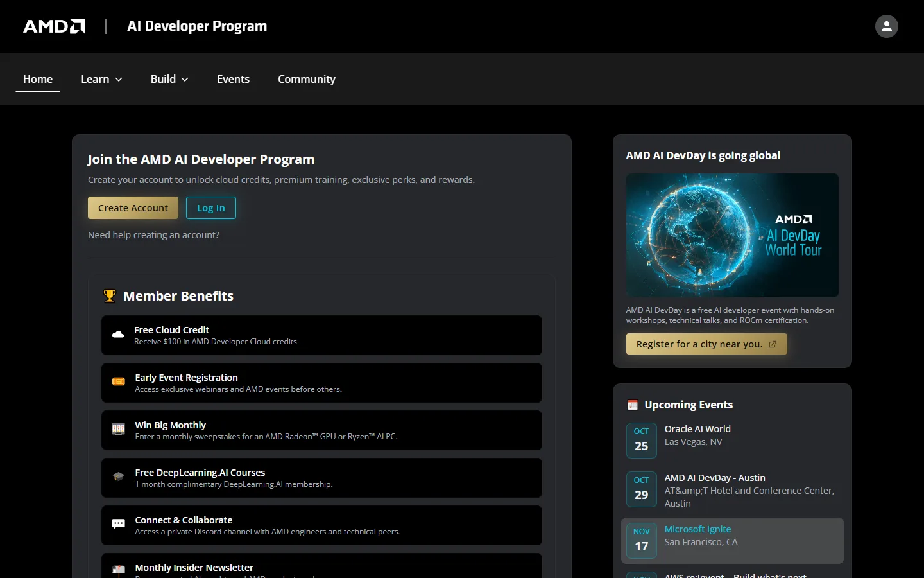Click the slot machine icon by Win Big Monthly

tap(119, 429)
